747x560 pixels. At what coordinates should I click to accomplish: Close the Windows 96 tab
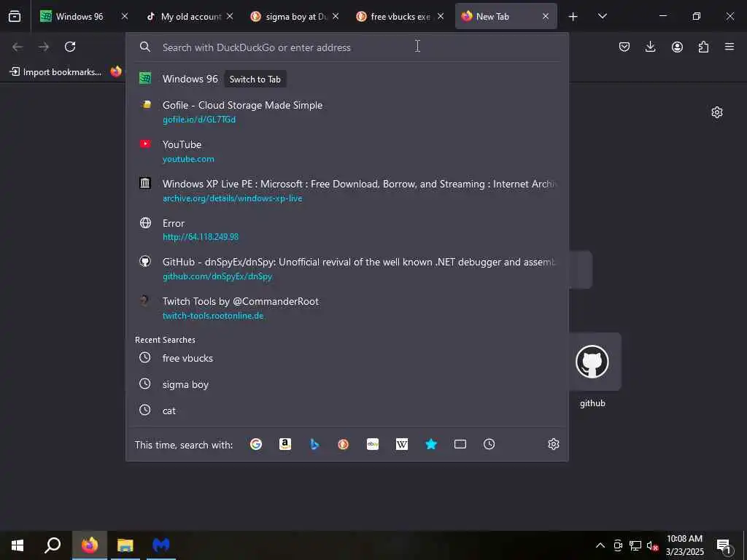(125, 16)
